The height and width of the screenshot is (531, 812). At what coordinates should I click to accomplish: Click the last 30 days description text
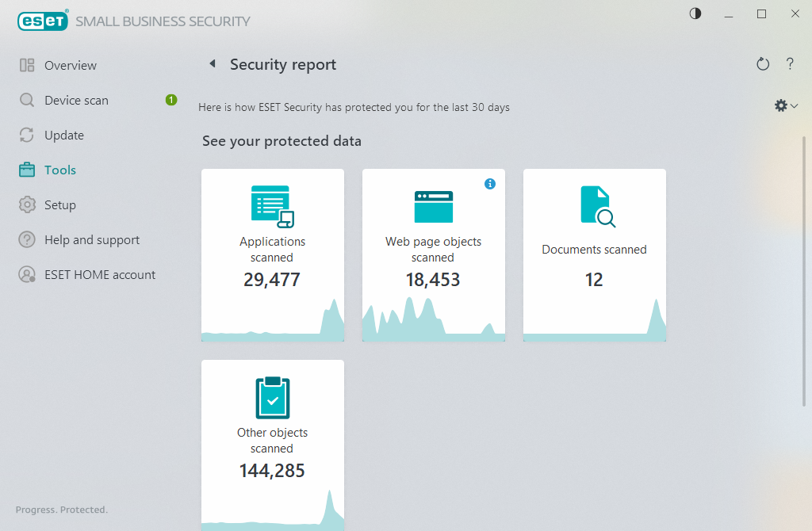tap(354, 107)
